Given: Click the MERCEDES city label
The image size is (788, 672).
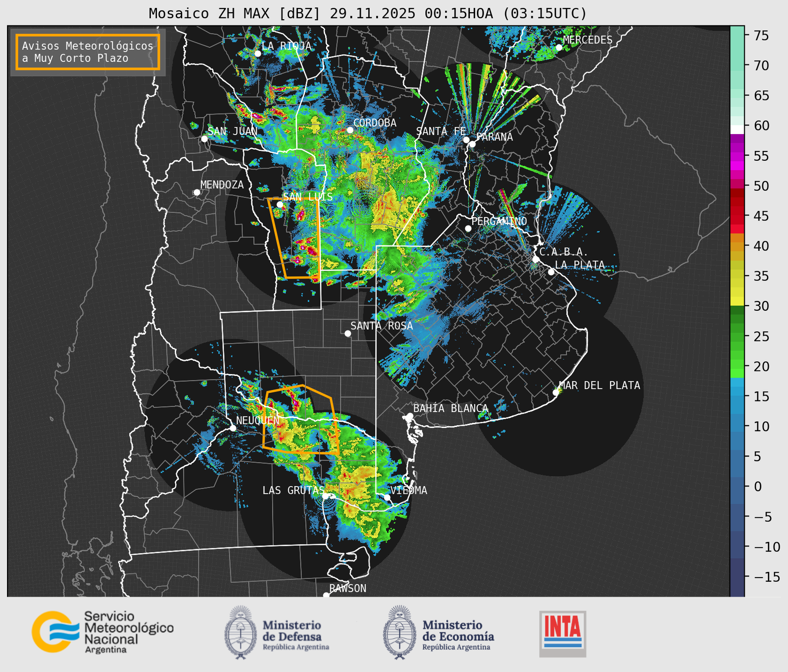Looking at the screenshot, I should click(x=587, y=40).
